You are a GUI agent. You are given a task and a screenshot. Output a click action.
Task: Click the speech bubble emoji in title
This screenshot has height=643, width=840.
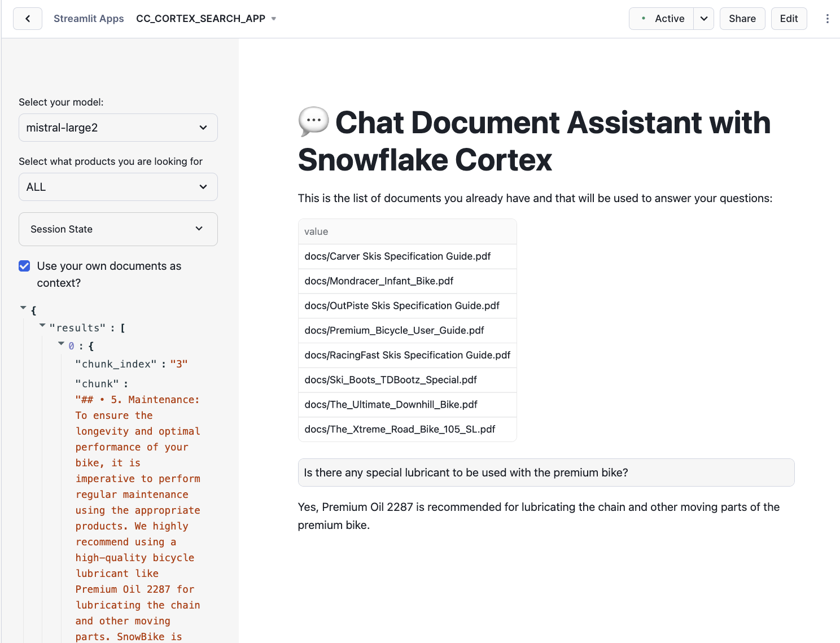313,121
